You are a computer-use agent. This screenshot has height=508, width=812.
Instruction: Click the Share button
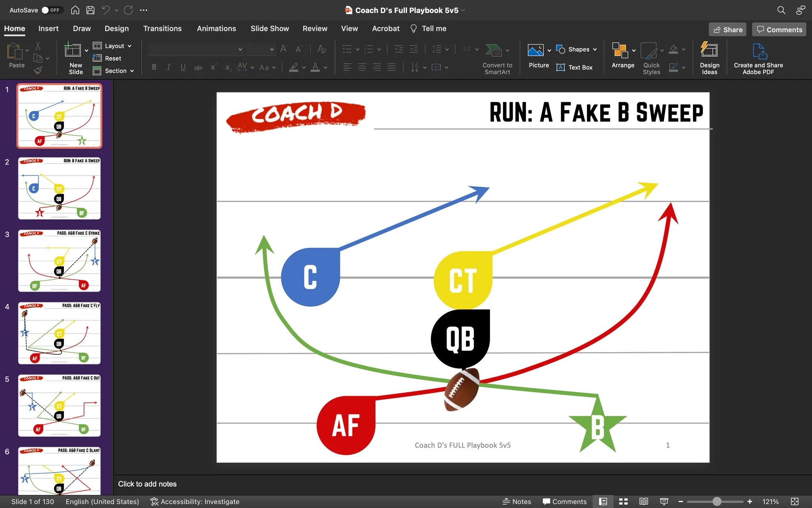pos(727,29)
